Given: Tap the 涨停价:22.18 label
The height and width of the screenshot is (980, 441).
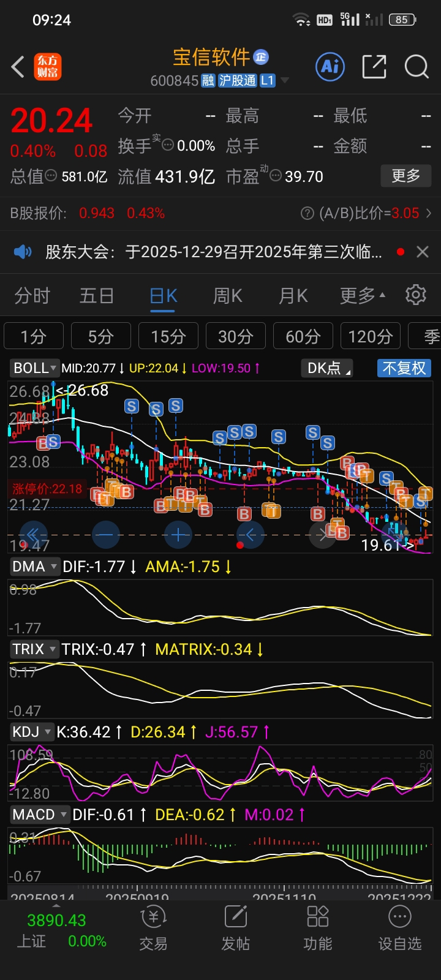Looking at the screenshot, I should tap(47, 489).
